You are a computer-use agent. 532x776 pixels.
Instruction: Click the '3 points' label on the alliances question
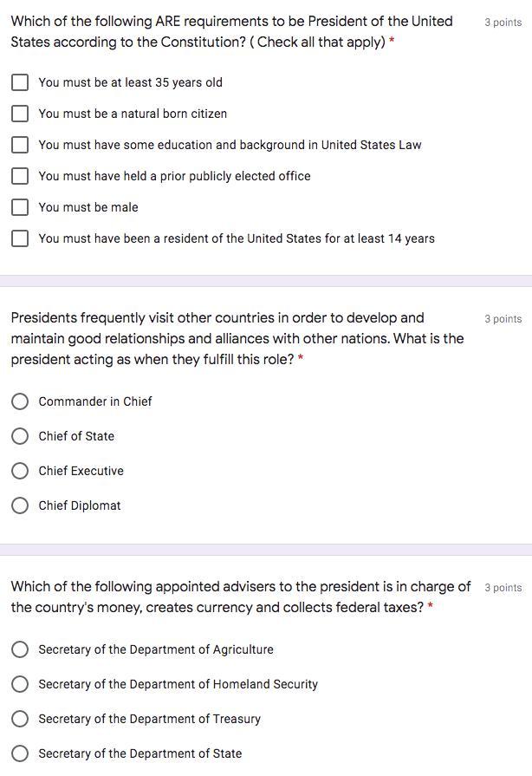(x=503, y=319)
